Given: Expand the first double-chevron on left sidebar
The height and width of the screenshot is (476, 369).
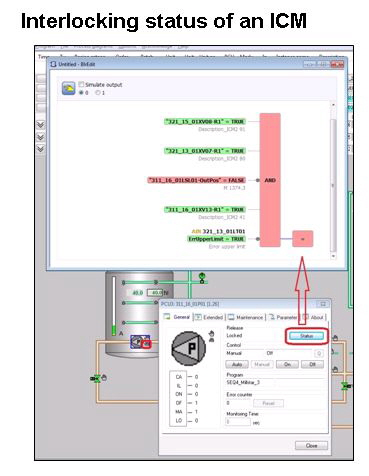Looking at the screenshot, I should pos(40,125).
